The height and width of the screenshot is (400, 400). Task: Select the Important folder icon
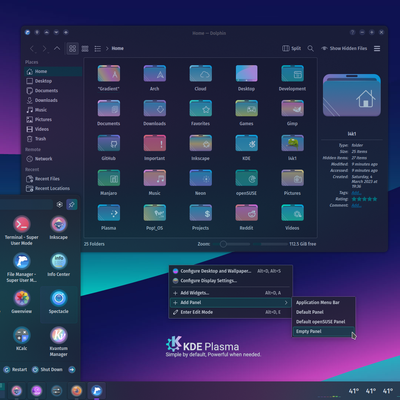tap(155, 143)
